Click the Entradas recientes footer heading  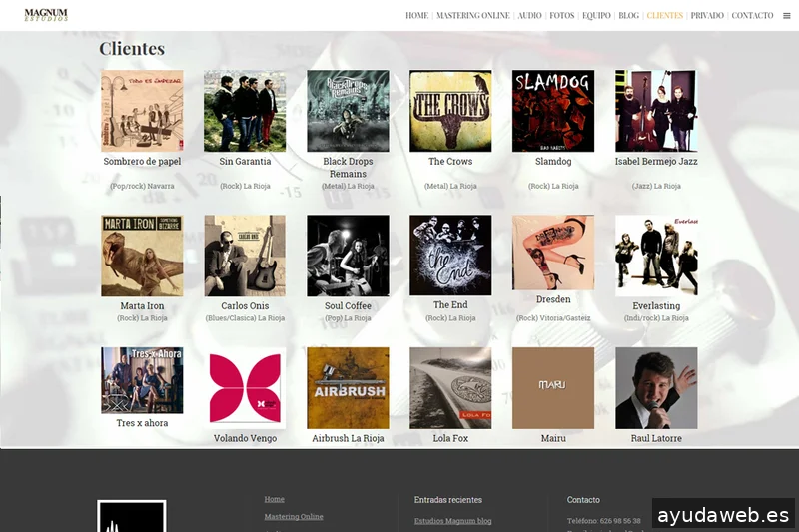[447, 500]
